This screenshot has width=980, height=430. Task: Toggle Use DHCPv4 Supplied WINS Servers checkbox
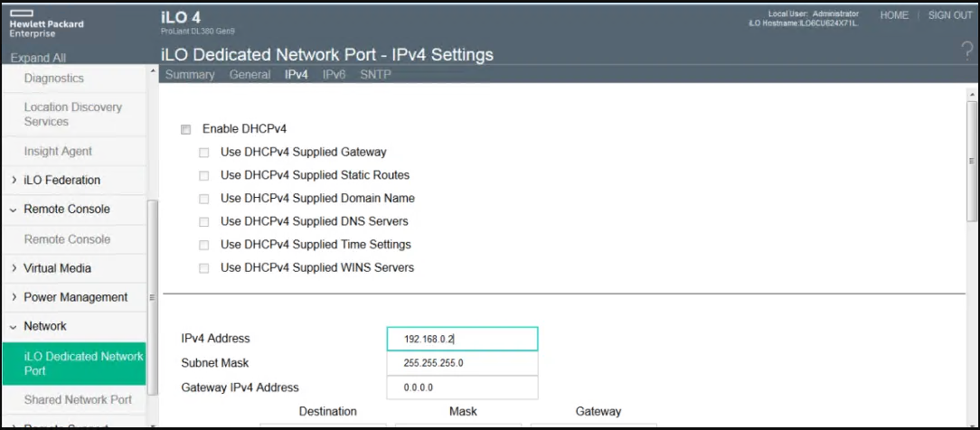(x=203, y=267)
